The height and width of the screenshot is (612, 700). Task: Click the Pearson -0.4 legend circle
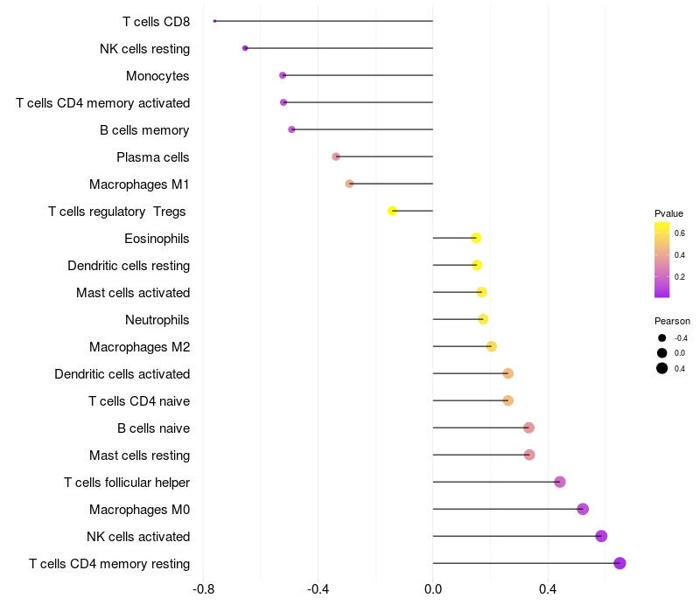pyautogui.click(x=662, y=338)
